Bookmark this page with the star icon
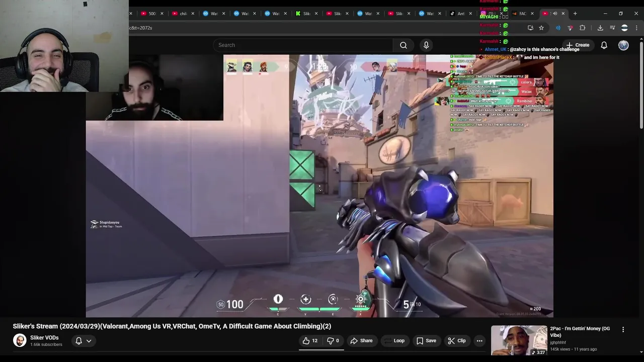Viewport: 644px width, 362px height. (x=541, y=28)
